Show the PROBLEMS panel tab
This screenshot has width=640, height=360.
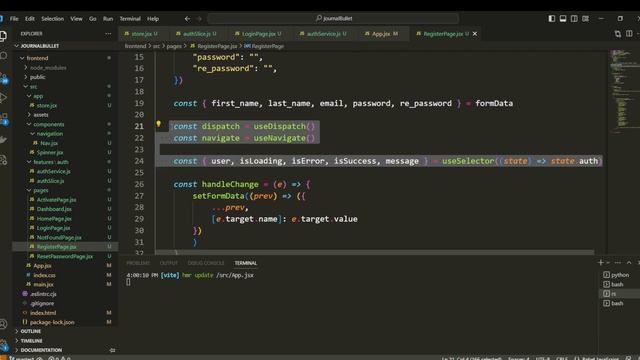(x=138, y=263)
